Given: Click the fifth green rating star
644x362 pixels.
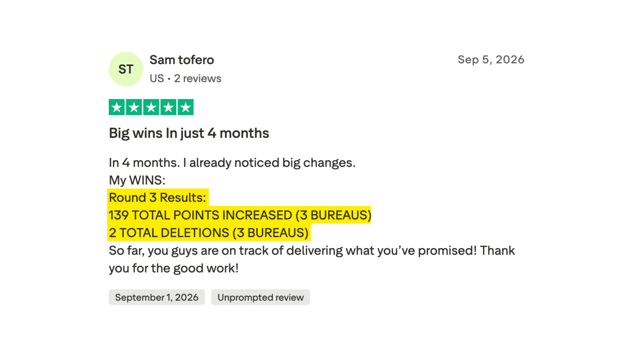Looking at the screenshot, I should [185, 107].
